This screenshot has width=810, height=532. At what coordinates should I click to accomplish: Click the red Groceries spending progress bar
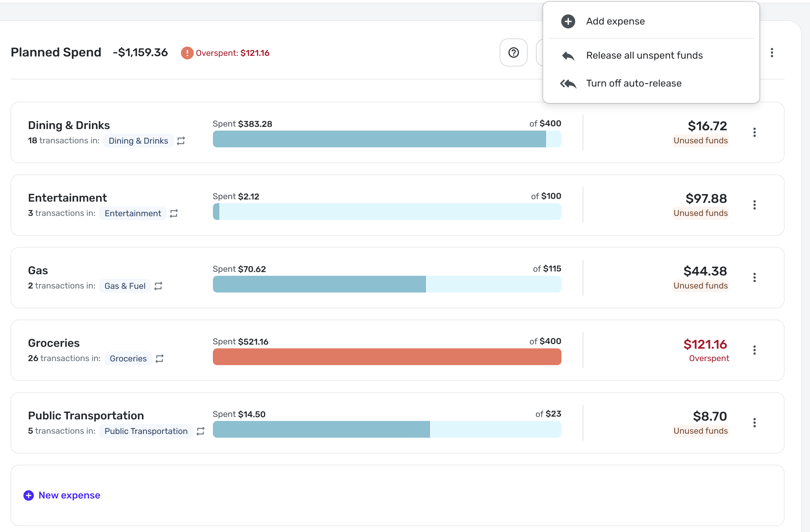point(387,357)
